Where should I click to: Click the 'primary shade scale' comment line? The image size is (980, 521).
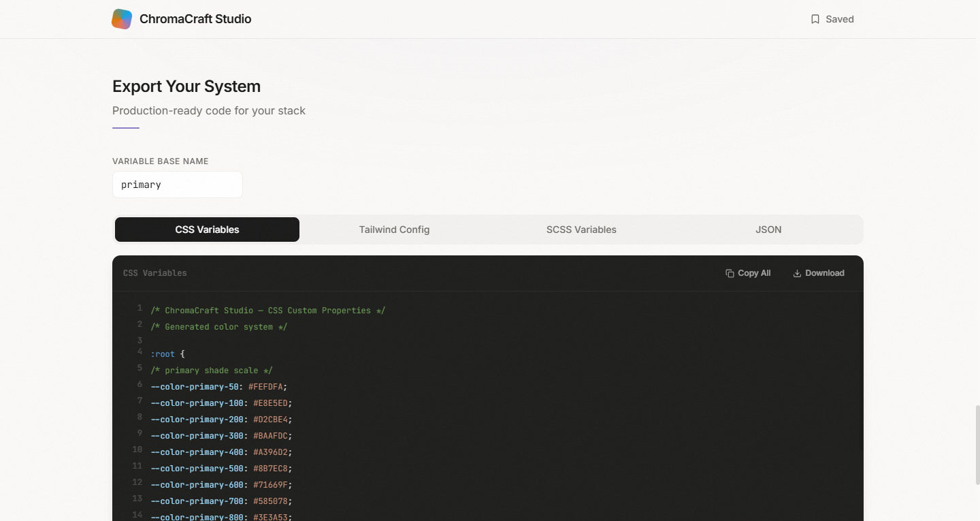212,370
